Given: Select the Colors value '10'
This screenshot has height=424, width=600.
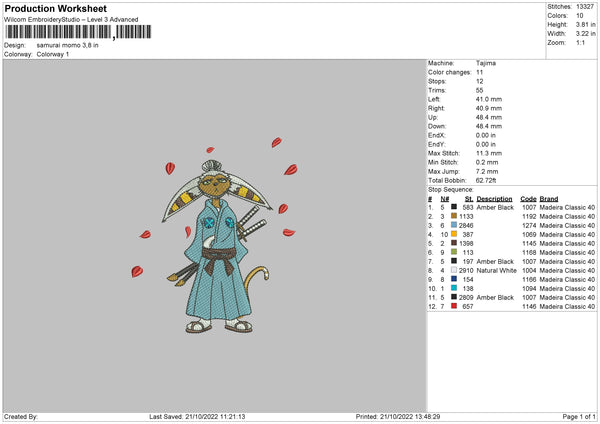Looking at the screenshot, I should [580, 16].
